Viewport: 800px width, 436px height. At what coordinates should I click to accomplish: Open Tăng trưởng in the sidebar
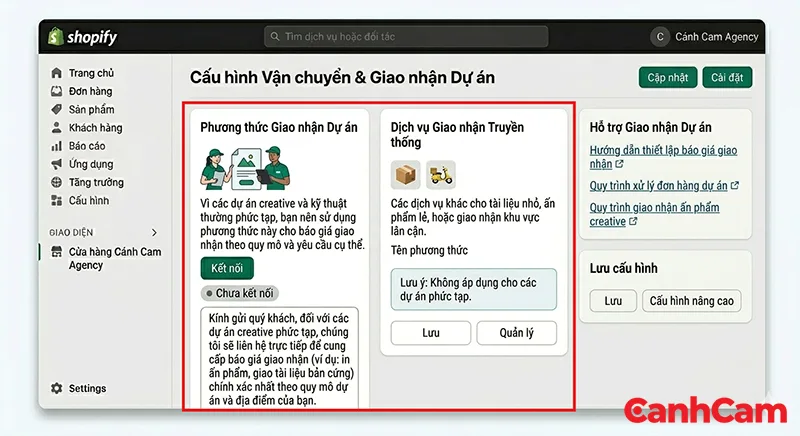pyautogui.click(x=96, y=182)
